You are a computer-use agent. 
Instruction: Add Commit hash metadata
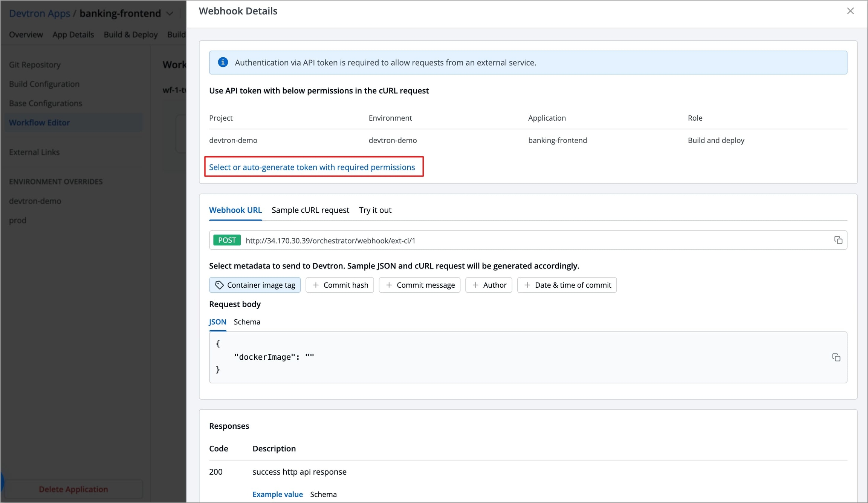tap(339, 285)
